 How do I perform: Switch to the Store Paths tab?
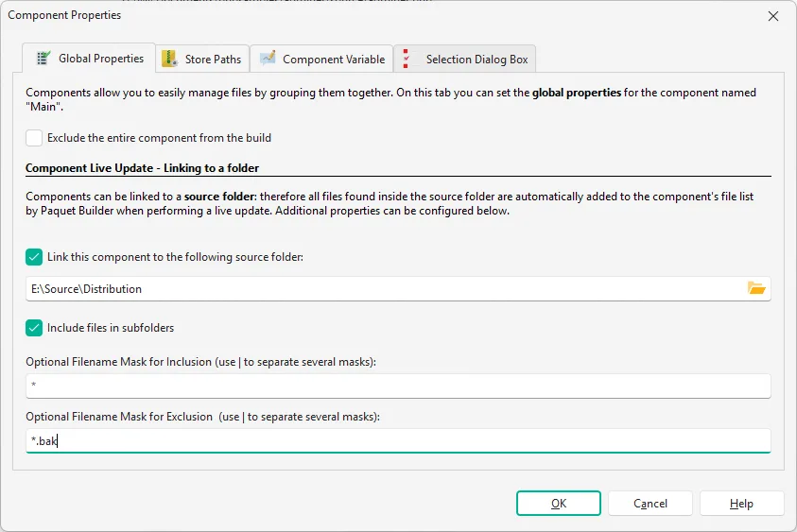[213, 60]
